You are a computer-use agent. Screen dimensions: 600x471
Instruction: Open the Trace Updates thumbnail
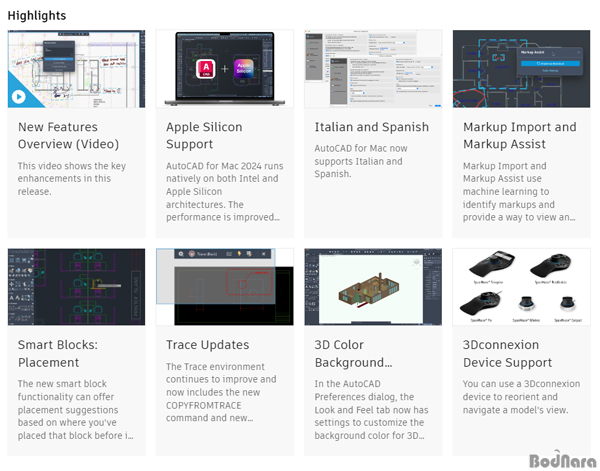coord(225,287)
